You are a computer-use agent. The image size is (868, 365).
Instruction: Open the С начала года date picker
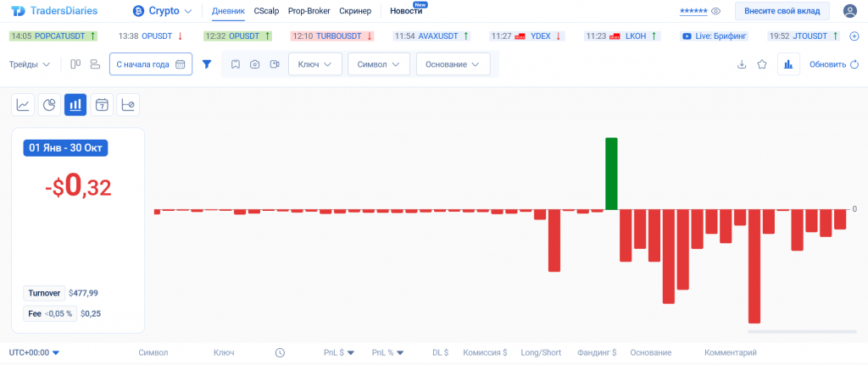[151, 64]
